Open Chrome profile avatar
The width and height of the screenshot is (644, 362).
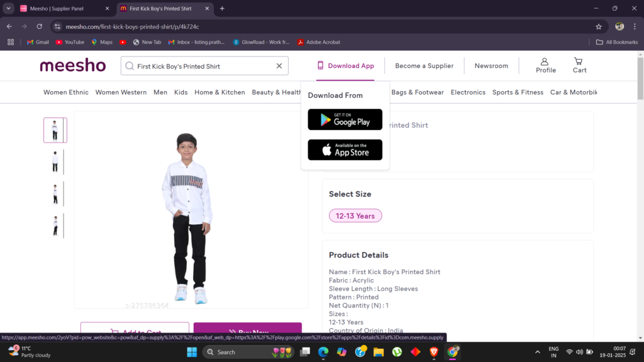(619, 26)
